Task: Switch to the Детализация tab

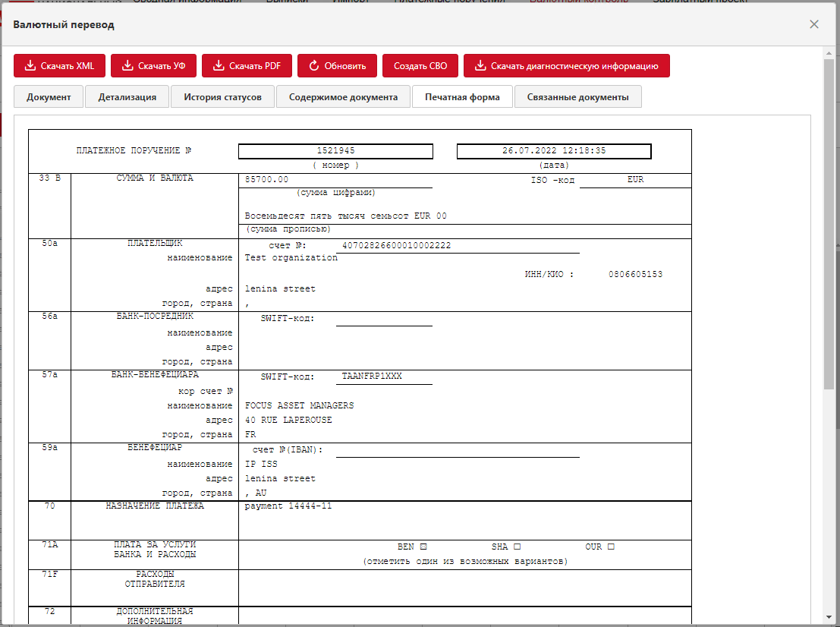Action: pos(127,97)
